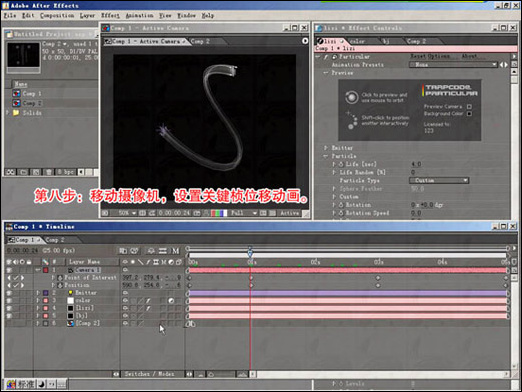
Task: Expand Solids folder in Project panel
Action: pos(7,113)
